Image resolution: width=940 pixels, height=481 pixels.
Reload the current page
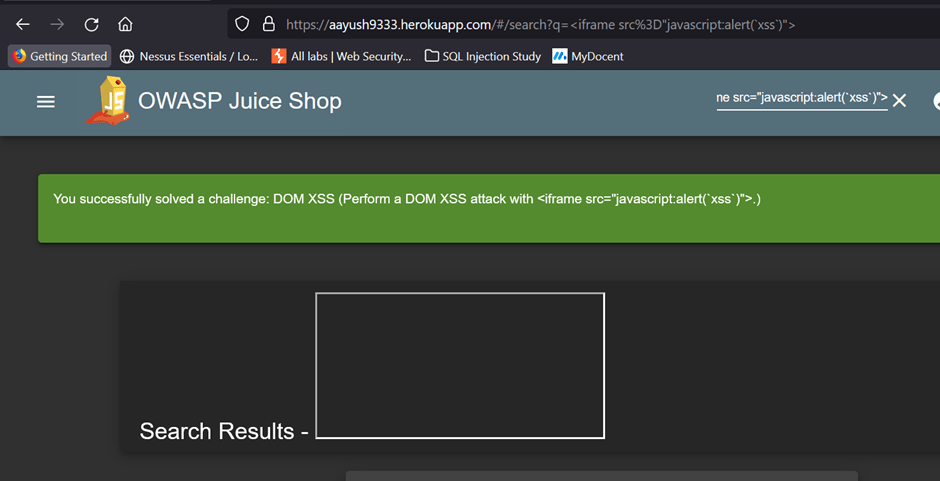point(91,24)
